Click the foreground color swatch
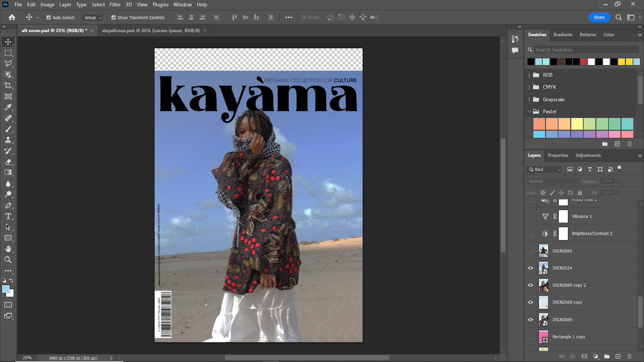The image size is (644, 362). [x=6, y=289]
